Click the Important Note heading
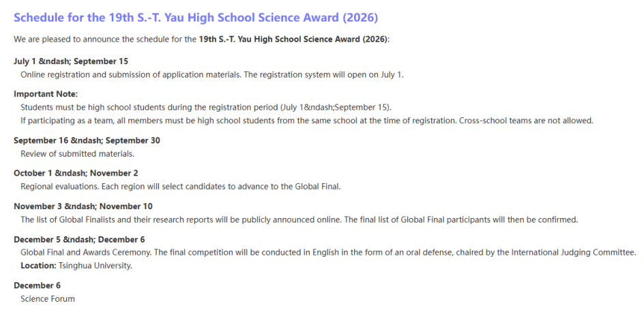Screen dimensions: 644x314 tap(46, 94)
